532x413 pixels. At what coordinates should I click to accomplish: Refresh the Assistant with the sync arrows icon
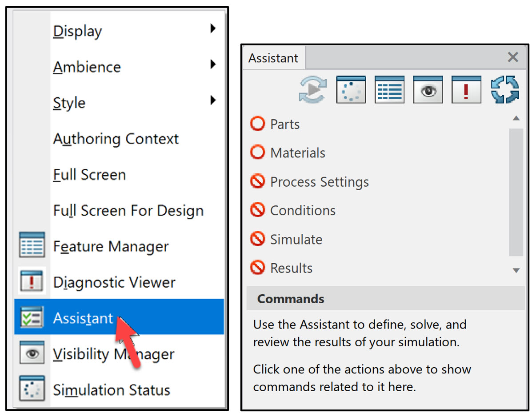505,89
